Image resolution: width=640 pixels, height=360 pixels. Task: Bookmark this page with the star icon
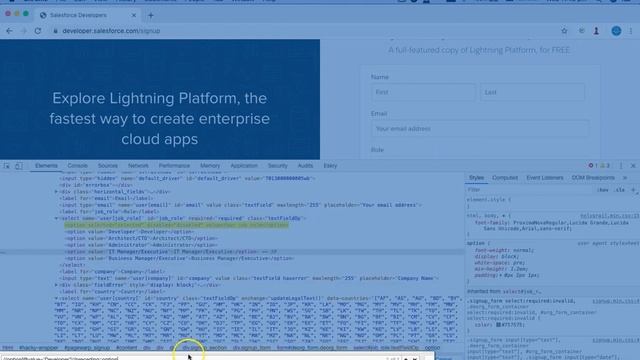click(x=564, y=31)
